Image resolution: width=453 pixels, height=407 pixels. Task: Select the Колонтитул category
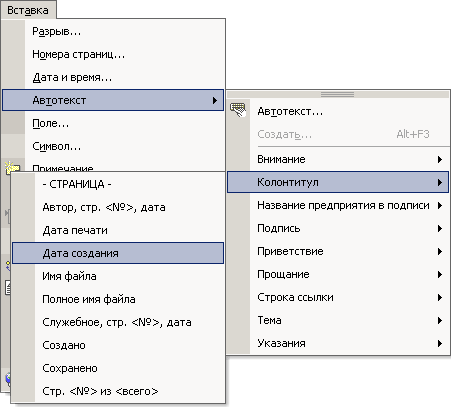point(338,182)
